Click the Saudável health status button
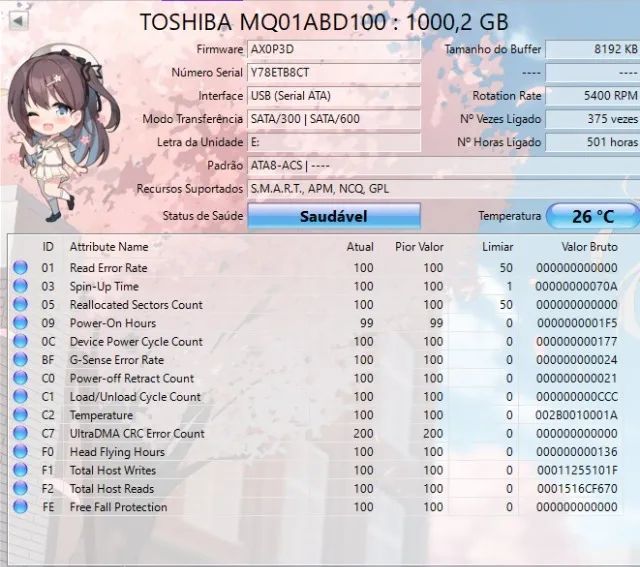This screenshot has height=567, width=640. click(334, 216)
